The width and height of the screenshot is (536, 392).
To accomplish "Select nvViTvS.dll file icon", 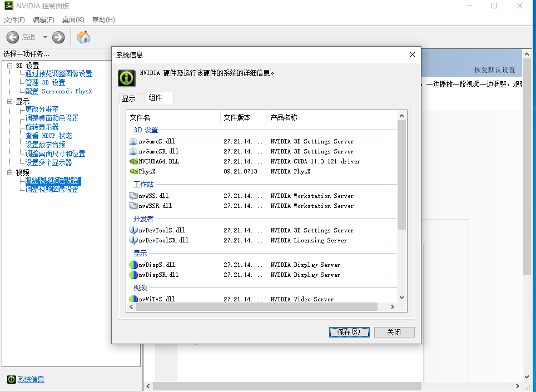I will (x=133, y=299).
